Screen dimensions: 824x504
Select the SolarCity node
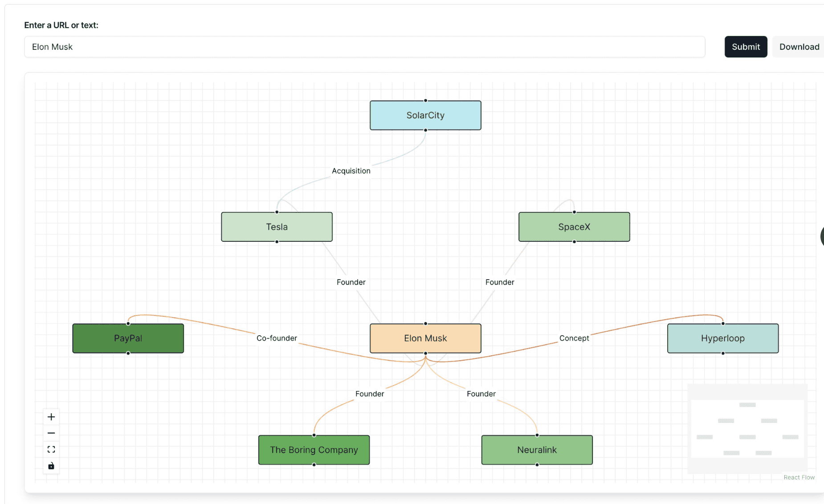(425, 115)
